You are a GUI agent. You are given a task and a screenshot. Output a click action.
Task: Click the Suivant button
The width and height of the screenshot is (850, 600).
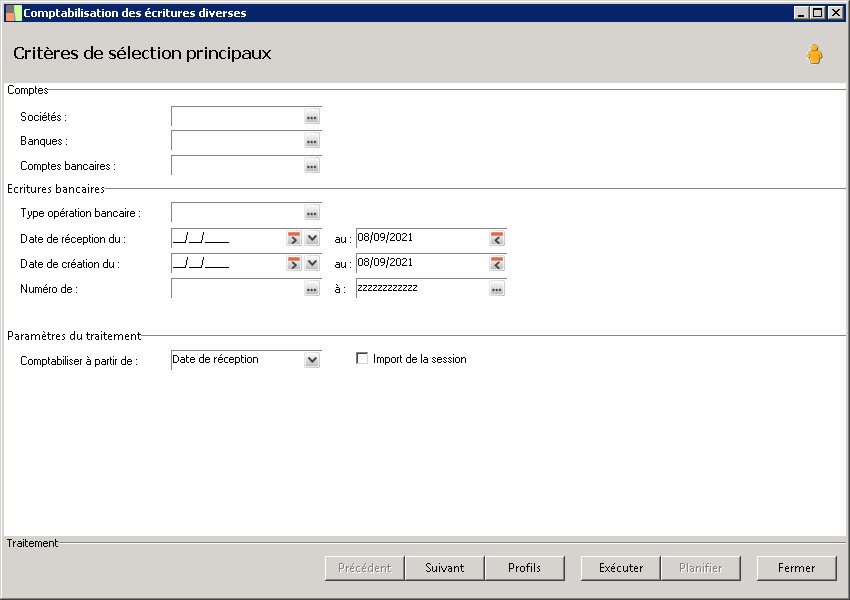click(x=445, y=568)
